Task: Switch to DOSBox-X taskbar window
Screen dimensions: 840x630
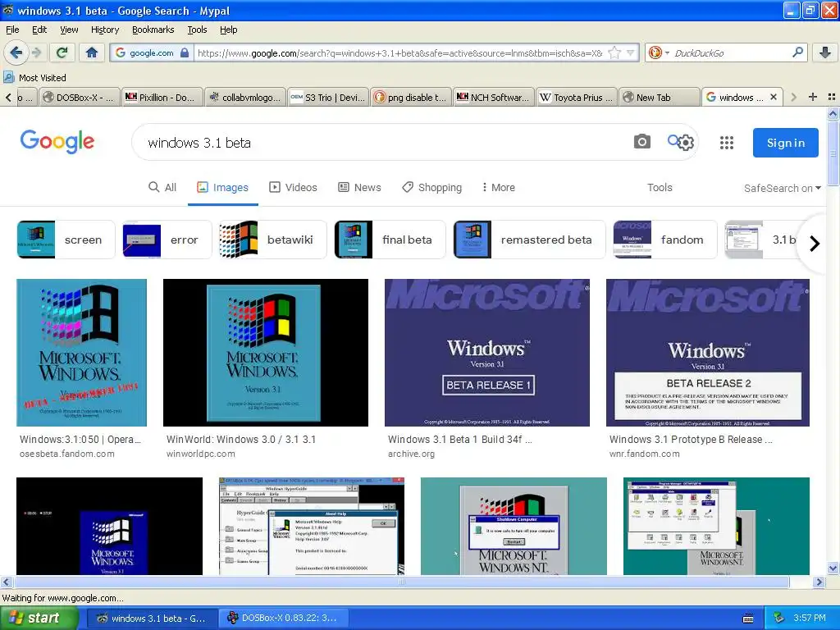Action: [283, 619]
